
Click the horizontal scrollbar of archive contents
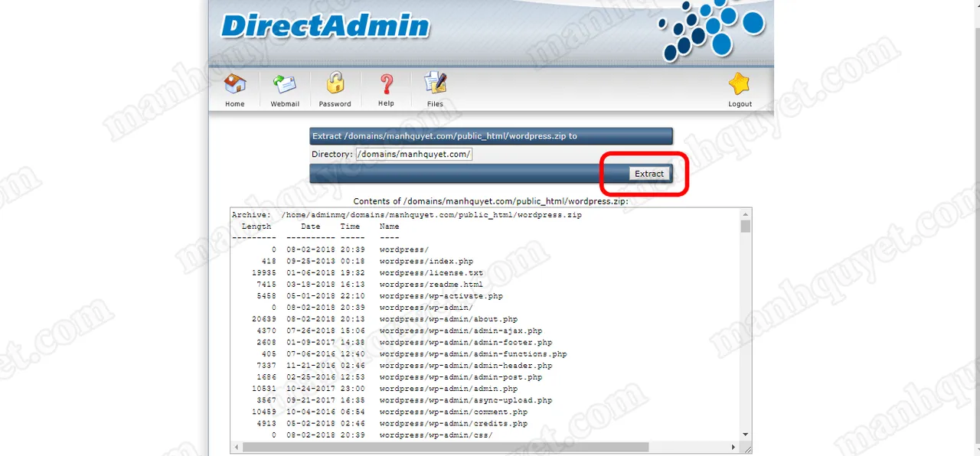point(446,447)
